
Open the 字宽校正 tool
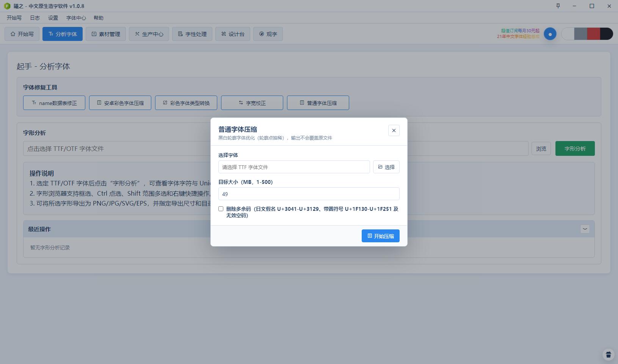coord(252,103)
